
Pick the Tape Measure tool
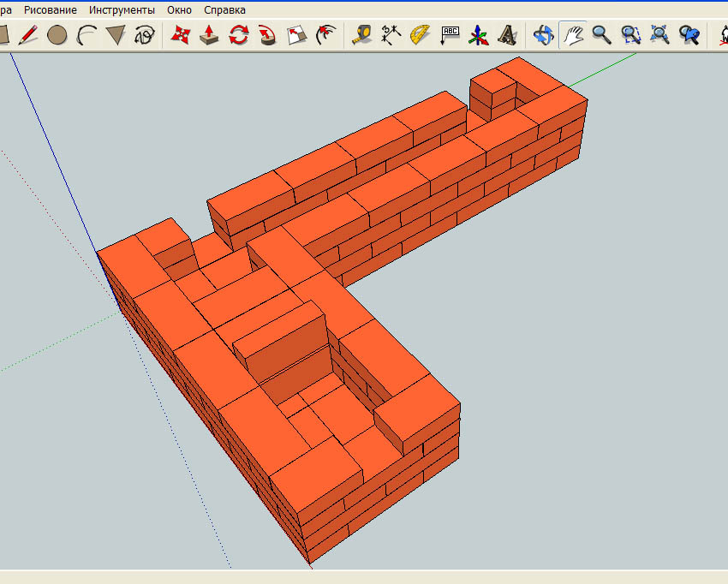361,35
